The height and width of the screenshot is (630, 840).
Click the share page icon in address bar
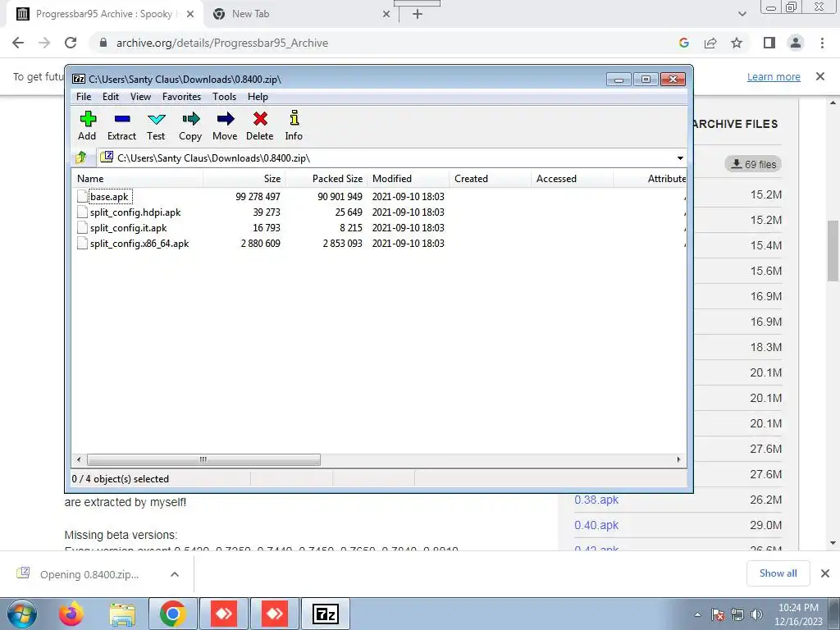[x=710, y=43]
